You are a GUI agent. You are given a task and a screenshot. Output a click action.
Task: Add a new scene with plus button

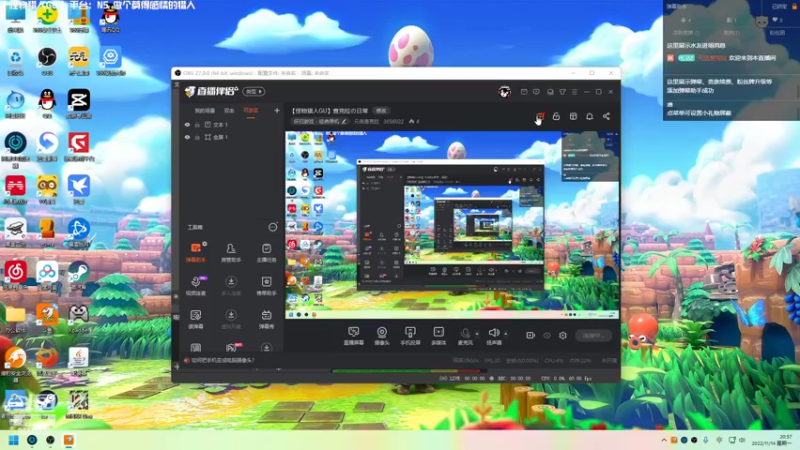[x=277, y=111]
